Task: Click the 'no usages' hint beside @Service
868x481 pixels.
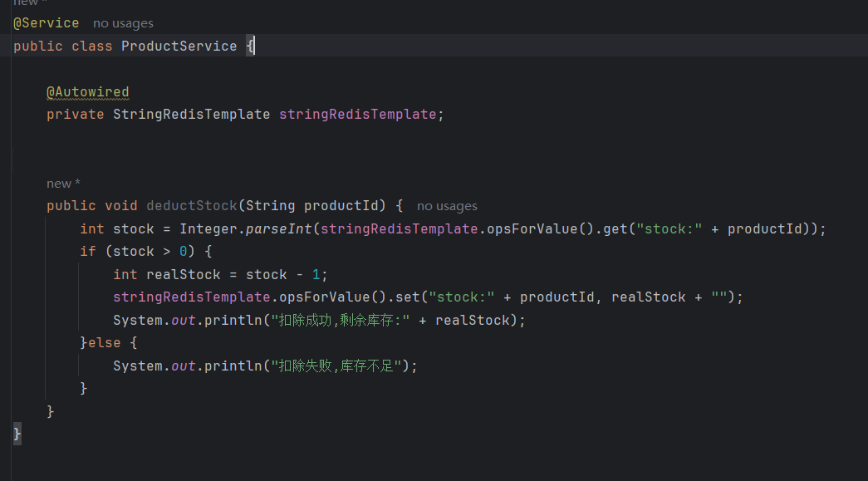Action: pyautogui.click(x=123, y=23)
